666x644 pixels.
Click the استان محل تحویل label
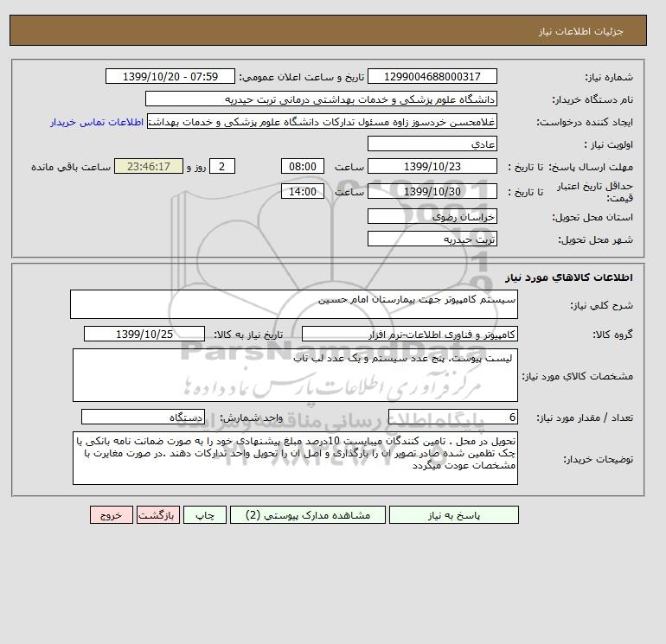[592, 217]
